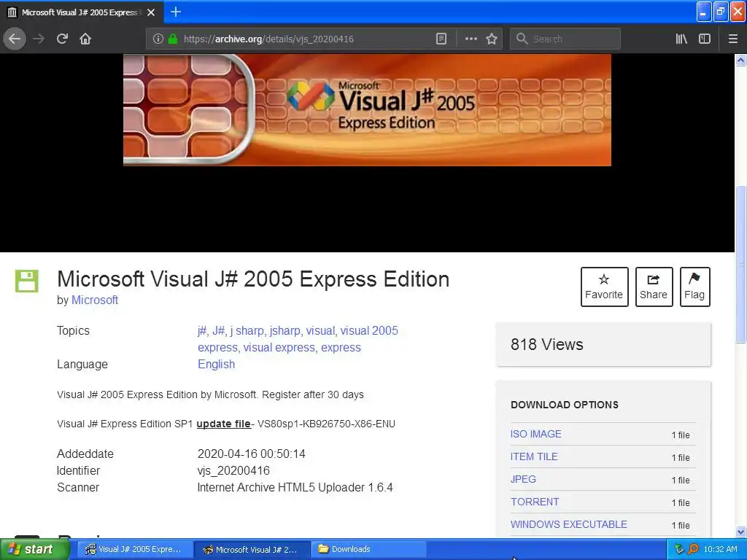This screenshot has width=747, height=560.
Task: Click the Favorite star button
Action: [604, 287]
